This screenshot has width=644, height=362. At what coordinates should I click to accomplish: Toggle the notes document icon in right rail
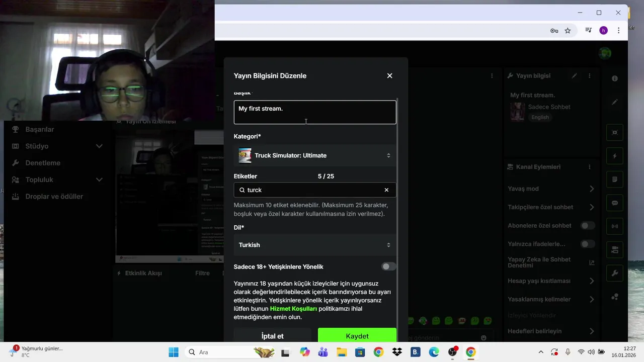pyautogui.click(x=615, y=179)
